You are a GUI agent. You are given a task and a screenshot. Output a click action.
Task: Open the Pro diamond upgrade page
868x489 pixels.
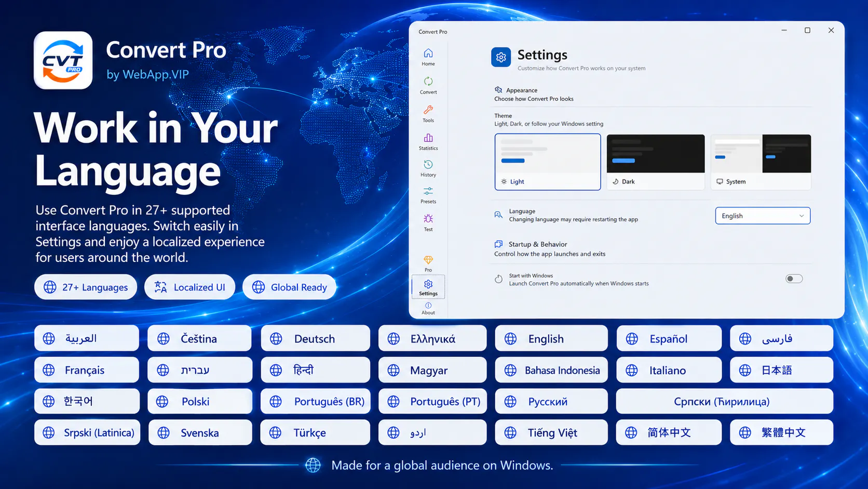pyautogui.click(x=428, y=263)
